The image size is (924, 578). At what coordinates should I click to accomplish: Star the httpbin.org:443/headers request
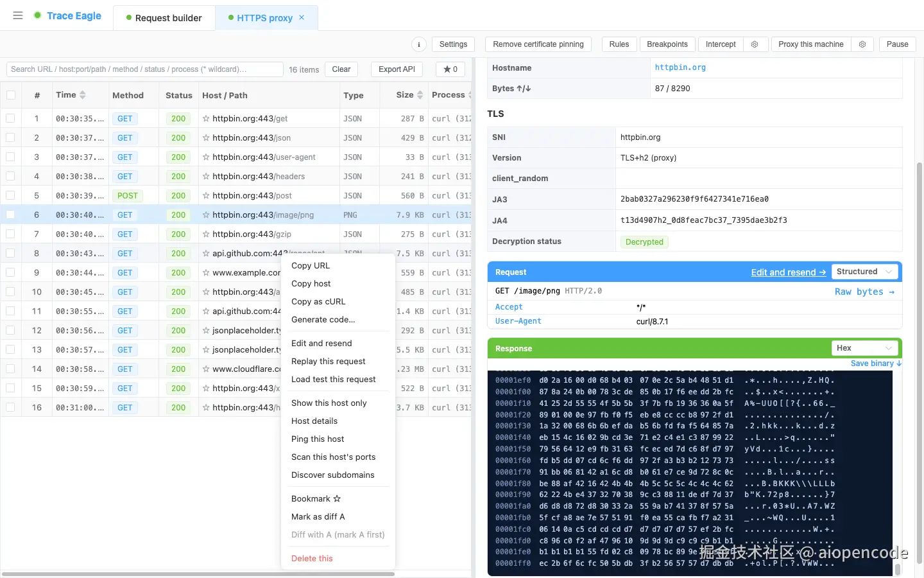206,177
